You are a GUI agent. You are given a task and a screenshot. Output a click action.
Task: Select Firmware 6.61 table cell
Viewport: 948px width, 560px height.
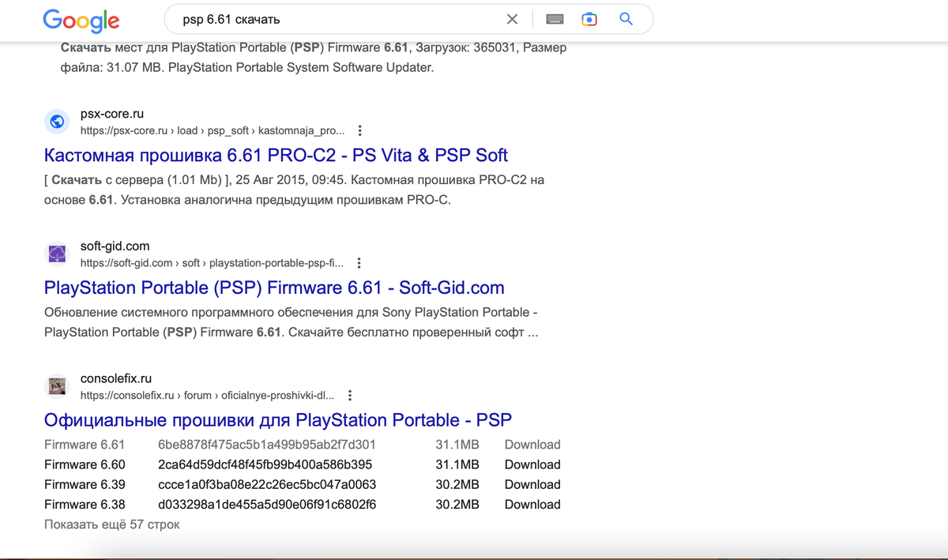(x=85, y=445)
